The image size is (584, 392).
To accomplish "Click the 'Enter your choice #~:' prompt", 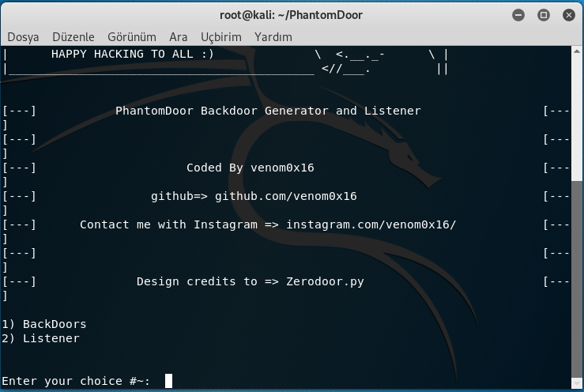I will point(76,381).
